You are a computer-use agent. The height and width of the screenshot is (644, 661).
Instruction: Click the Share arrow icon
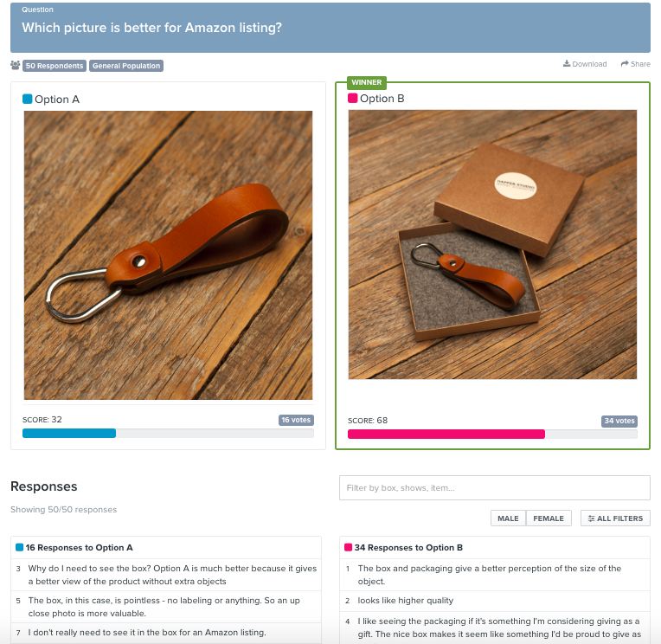pyautogui.click(x=625, y=64)
